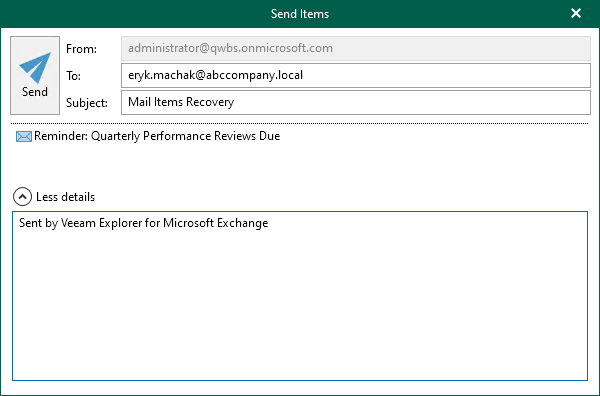
Task: Close the Send Items dialog with the X
Action: coord(576,13)
